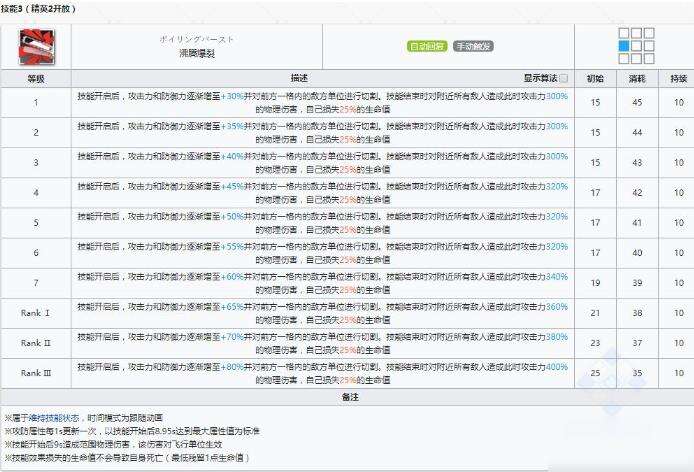Click initial value 25 in Rank III row

pos(595,373)
